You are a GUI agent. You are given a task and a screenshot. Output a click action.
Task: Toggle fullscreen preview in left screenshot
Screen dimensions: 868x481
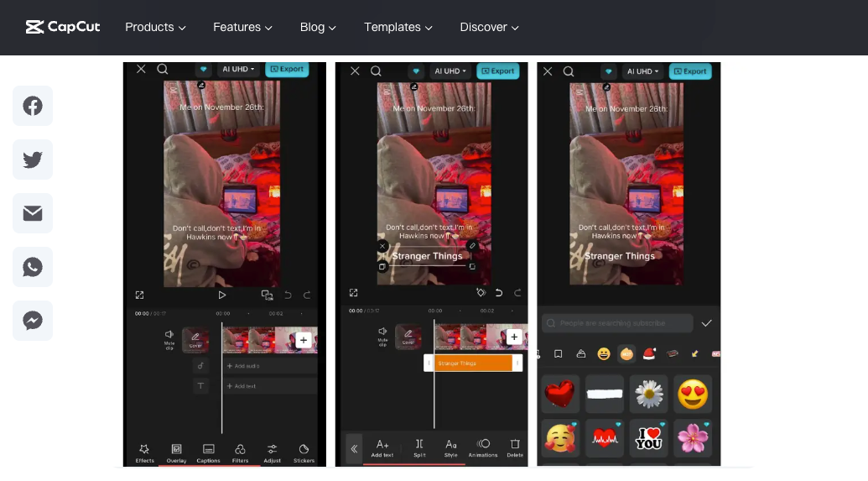pos(139,295)
